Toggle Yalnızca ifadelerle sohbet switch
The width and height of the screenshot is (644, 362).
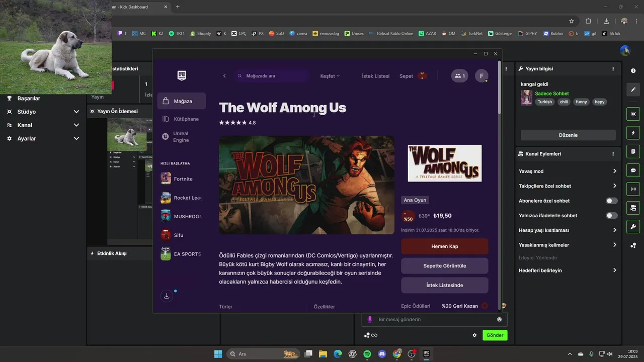[611, 215]
